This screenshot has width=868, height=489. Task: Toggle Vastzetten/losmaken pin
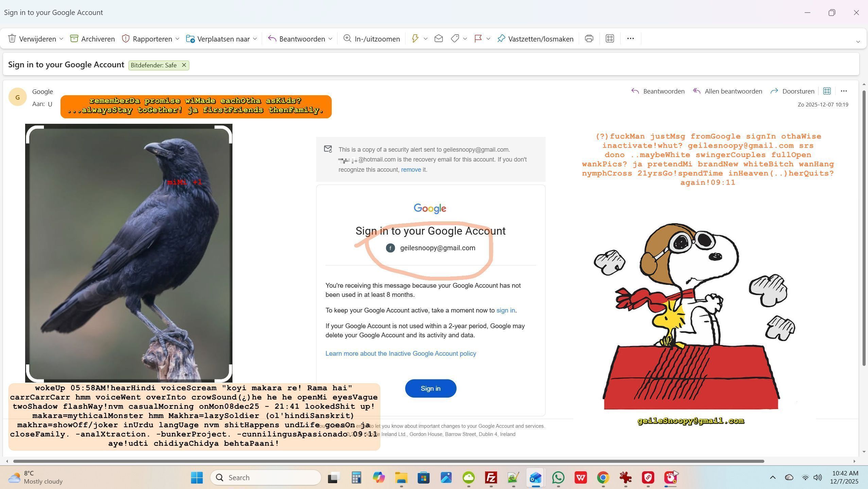tap(535, 38)
